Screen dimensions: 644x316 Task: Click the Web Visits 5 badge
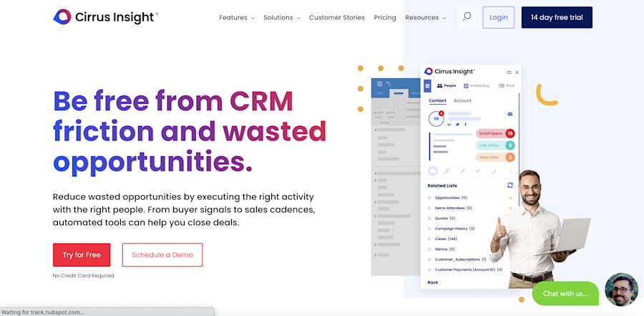pyautogui.click(x=495, y=157)
